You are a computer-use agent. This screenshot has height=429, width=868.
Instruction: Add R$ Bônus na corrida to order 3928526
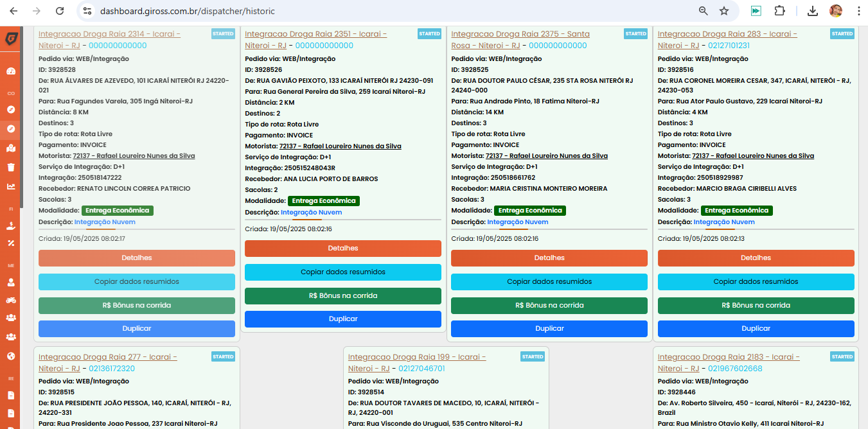pyautogui.click(x=343, y=295)
